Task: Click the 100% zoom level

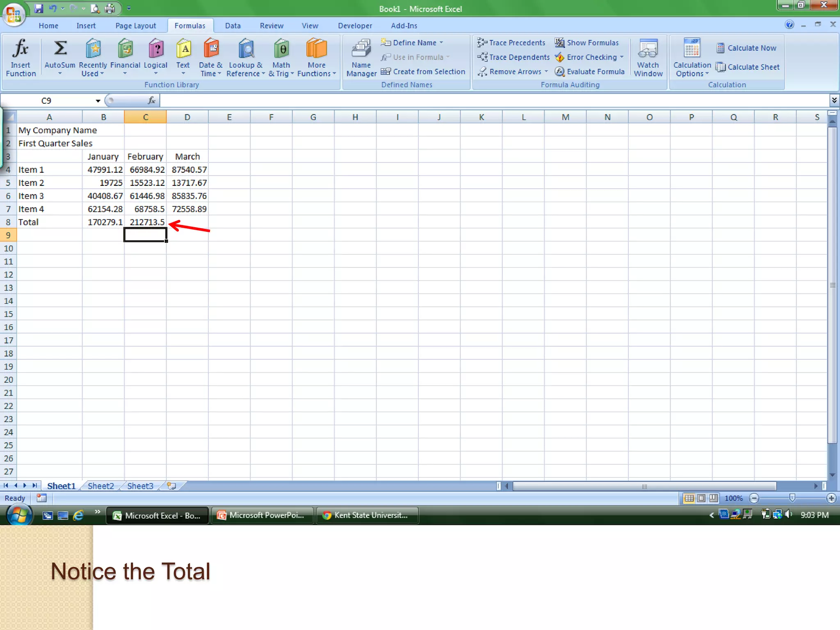Action: pos(734,498)
